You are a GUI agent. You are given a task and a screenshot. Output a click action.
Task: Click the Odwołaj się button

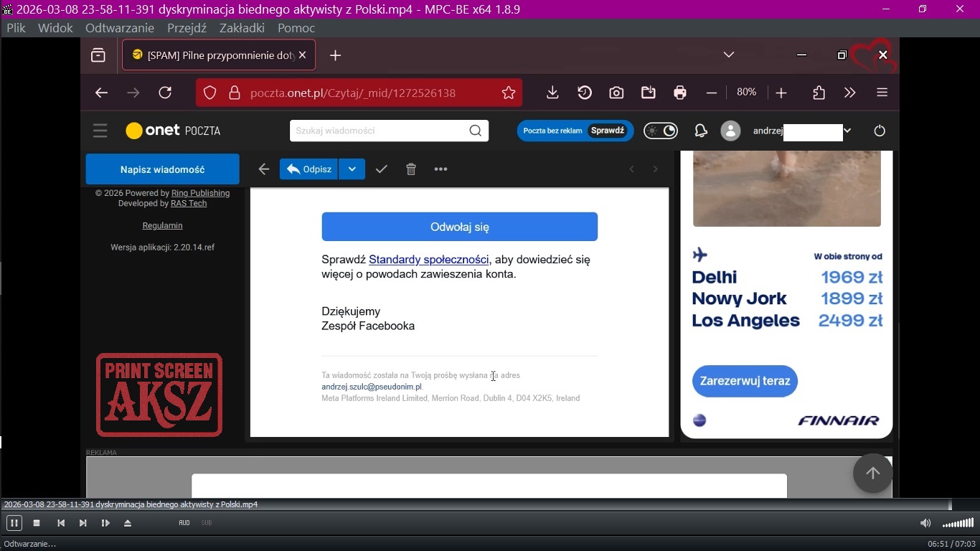(x=459, y=227)
